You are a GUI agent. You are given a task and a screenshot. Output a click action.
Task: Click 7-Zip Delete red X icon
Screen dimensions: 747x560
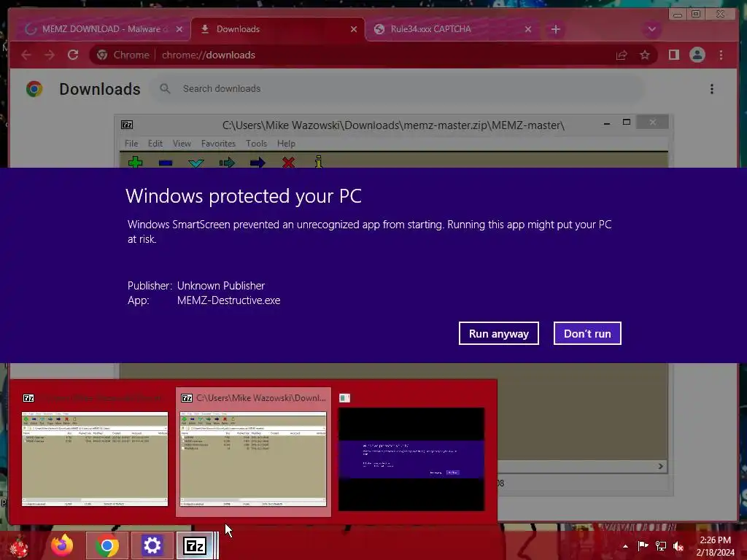(x=288, y=163)
